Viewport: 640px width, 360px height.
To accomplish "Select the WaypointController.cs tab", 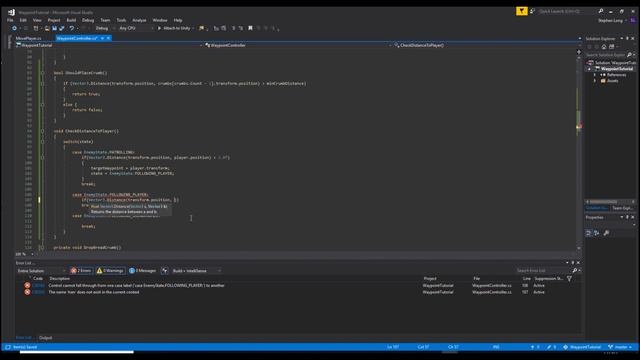I will pos(77,38).
